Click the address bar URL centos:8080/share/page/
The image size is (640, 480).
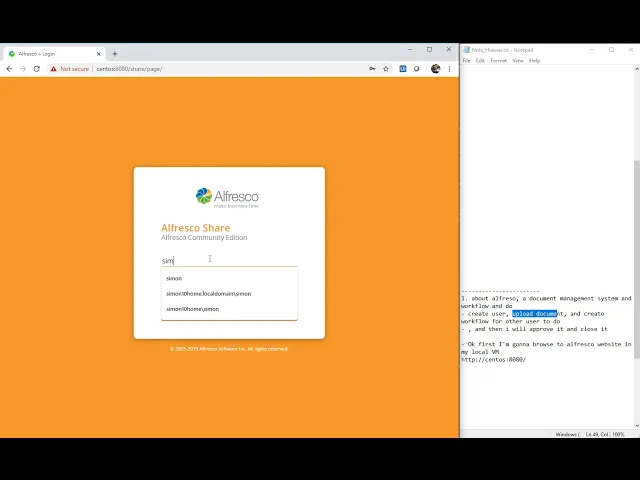click(129, 69)
